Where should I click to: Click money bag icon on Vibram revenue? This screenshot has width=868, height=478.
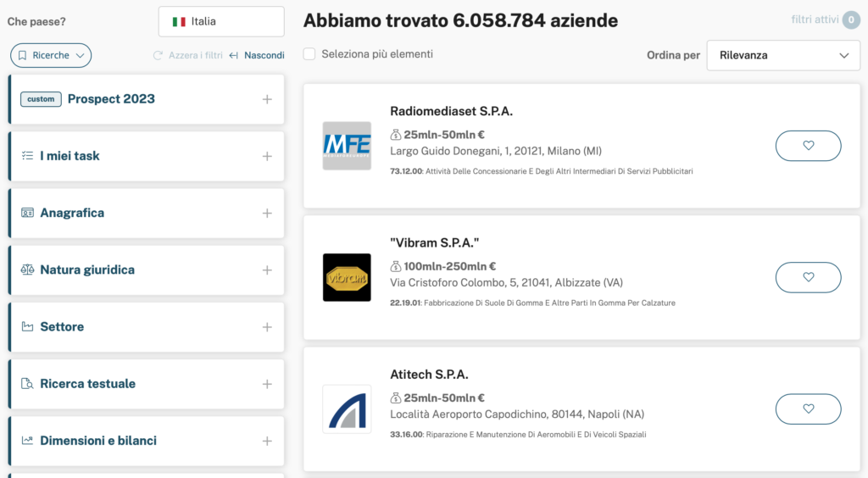(396, 266)
